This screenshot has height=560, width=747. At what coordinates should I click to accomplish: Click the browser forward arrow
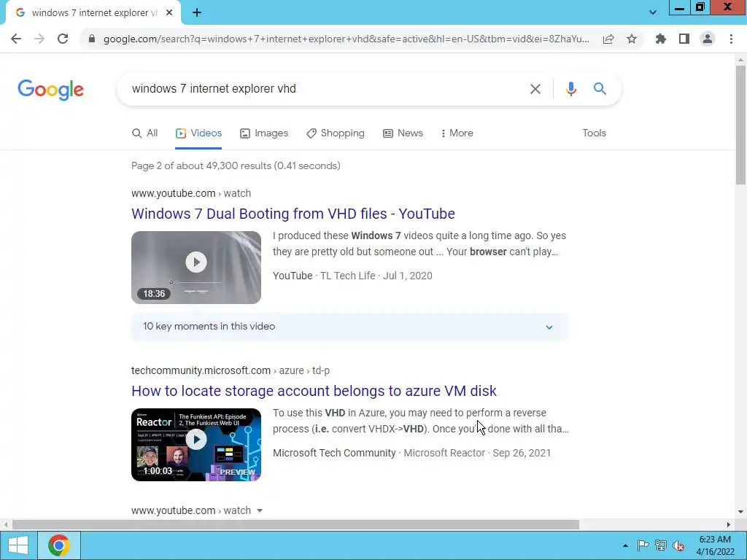[39, 39]
